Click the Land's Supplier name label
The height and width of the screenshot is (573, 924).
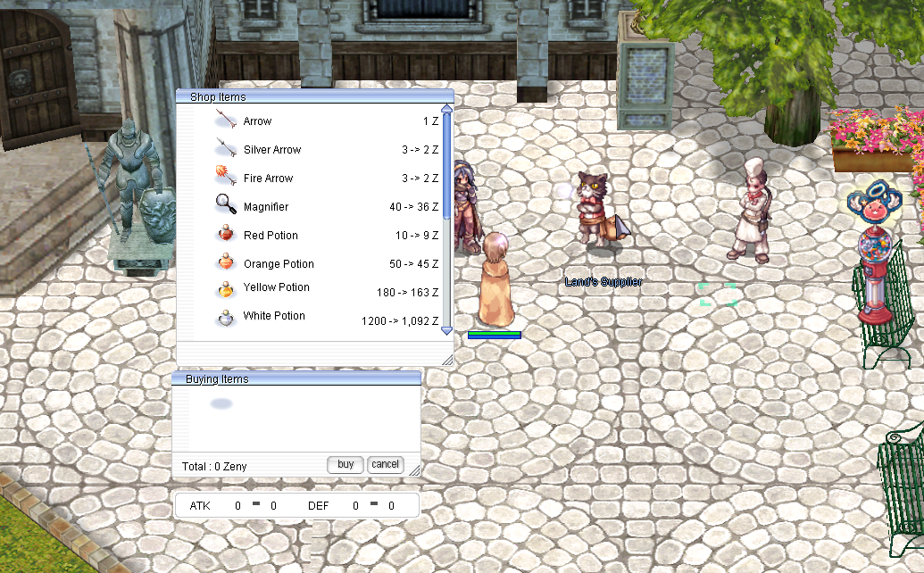pos(604,282)
